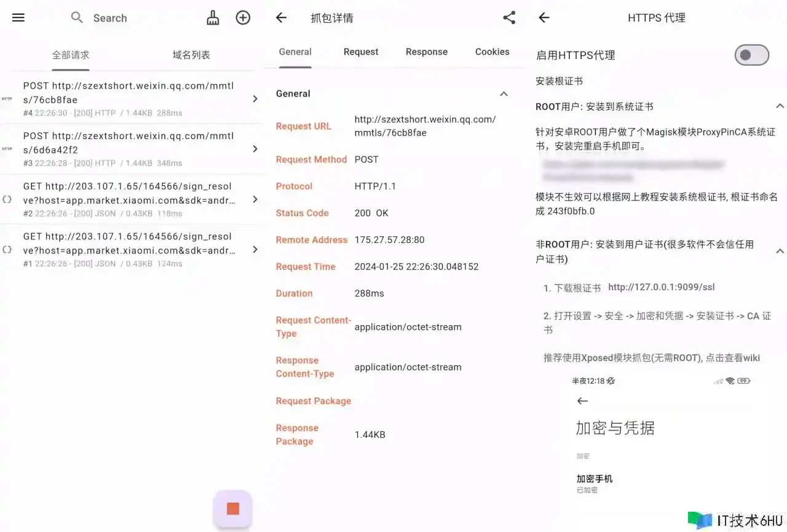The height and width of the screenshot is (532, 787).
Task: Open the Response tab
Action: (x=427, y=52)
